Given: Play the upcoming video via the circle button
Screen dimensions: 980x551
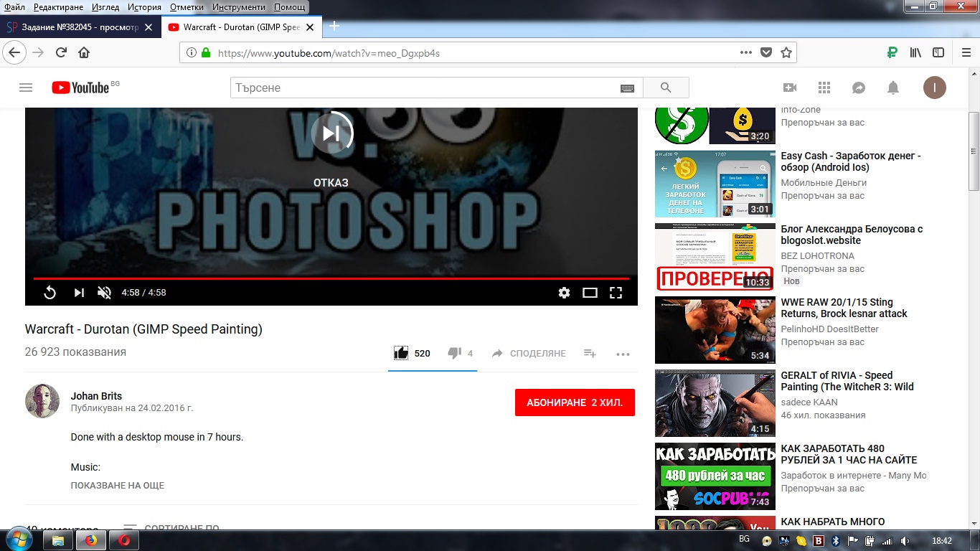Looking at the screenshot, I should [331, 133].
